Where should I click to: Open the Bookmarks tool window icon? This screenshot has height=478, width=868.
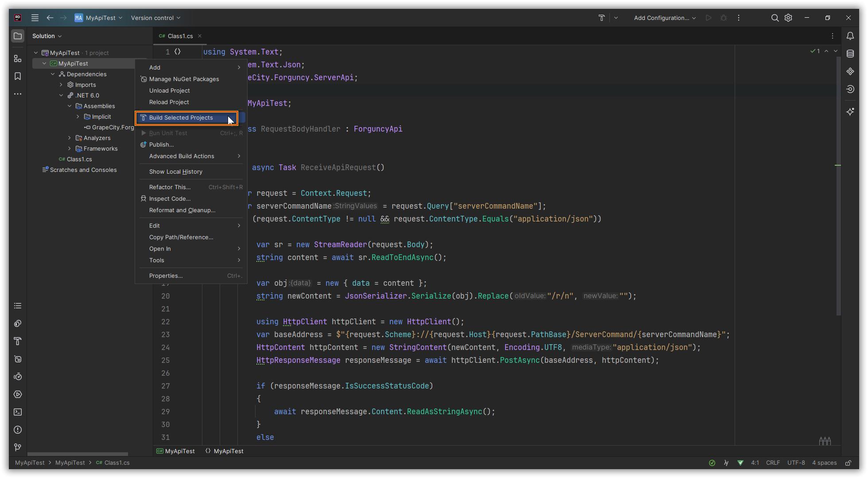tap(18, 76)
